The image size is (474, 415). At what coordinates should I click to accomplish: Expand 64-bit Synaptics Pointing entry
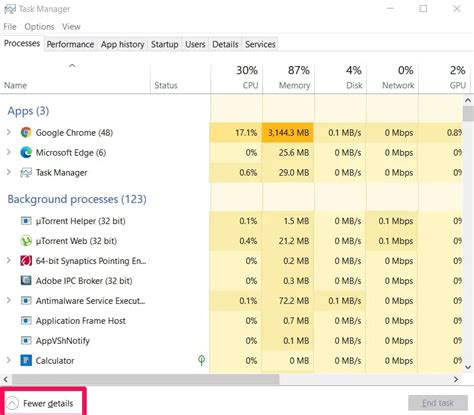(x=9, y=261)
